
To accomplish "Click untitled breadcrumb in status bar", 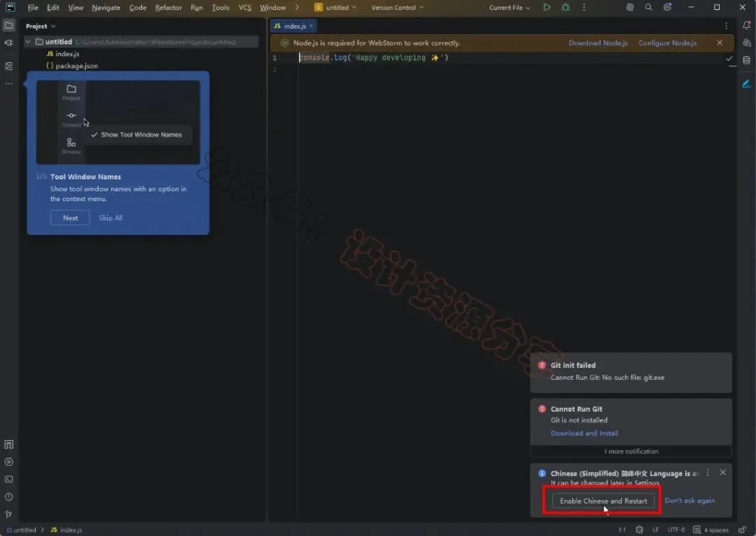I will point(22,530).
